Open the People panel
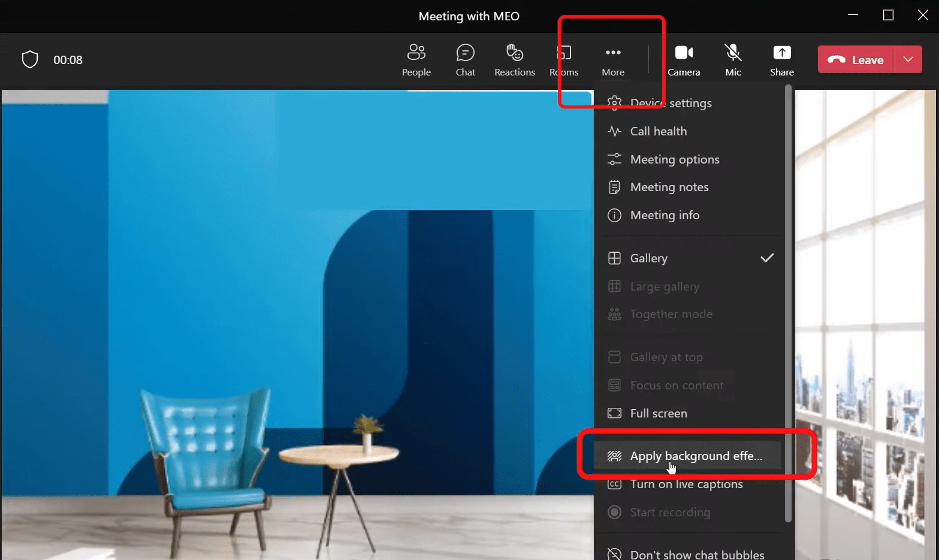The height and width of the screenshot is (560, 939). [x=416, y=60]
